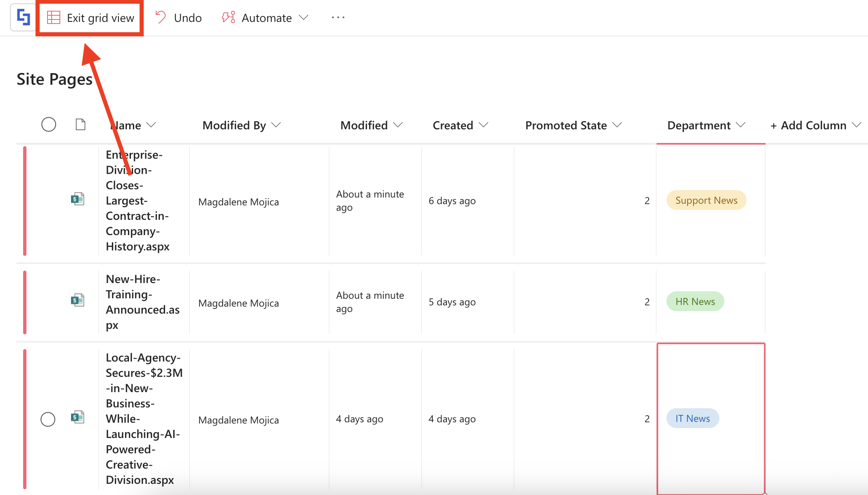
Task: Click the Created column header
Action: pos(453,125)
